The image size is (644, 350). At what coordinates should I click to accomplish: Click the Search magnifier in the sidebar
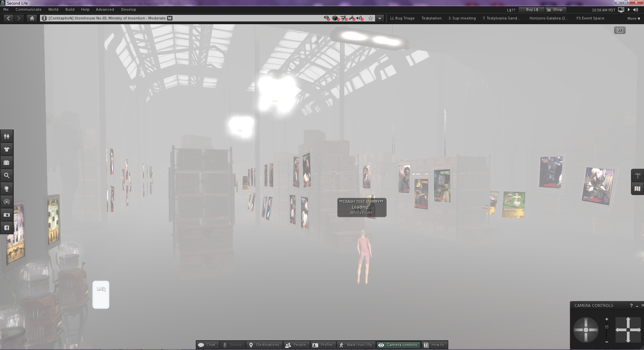[x=7, y=175]
